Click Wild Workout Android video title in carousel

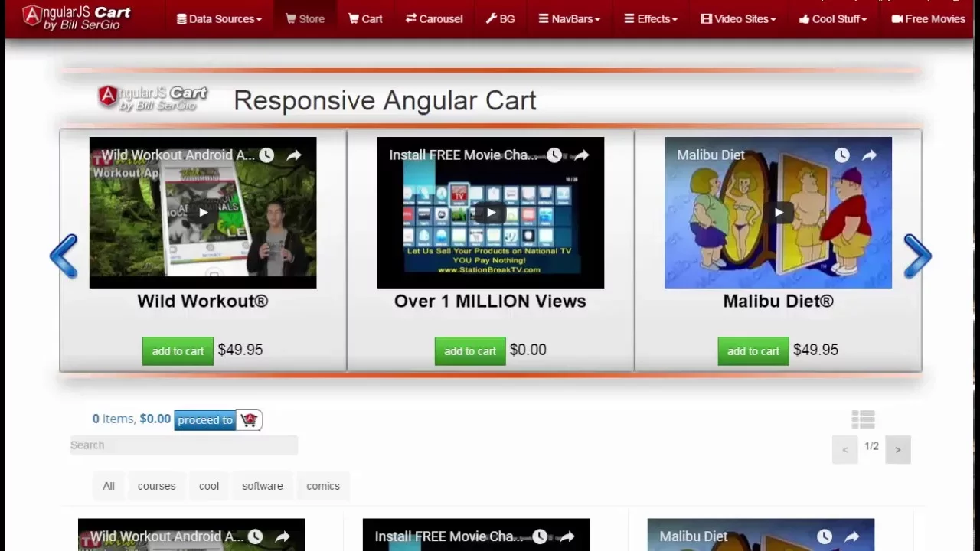click(178, 155)
